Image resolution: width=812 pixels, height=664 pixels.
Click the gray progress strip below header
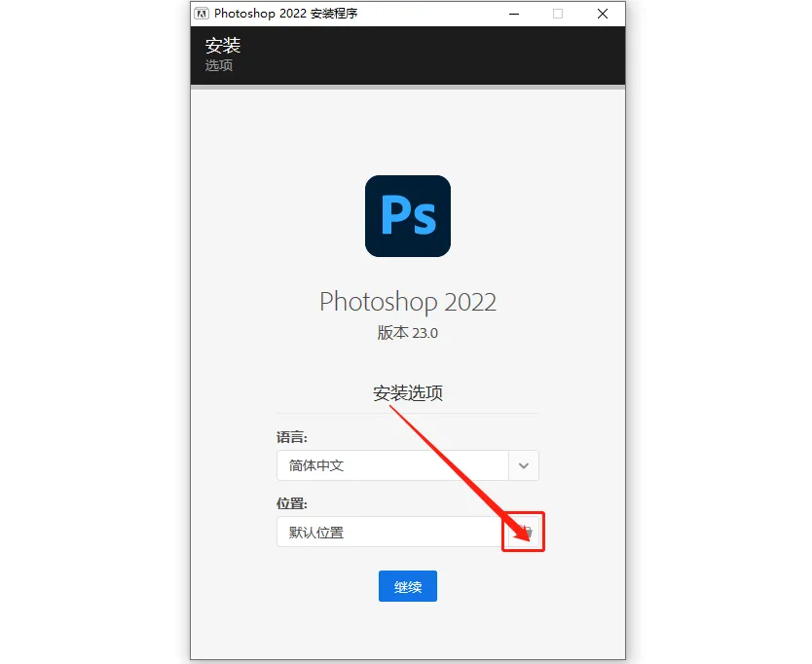408,87
